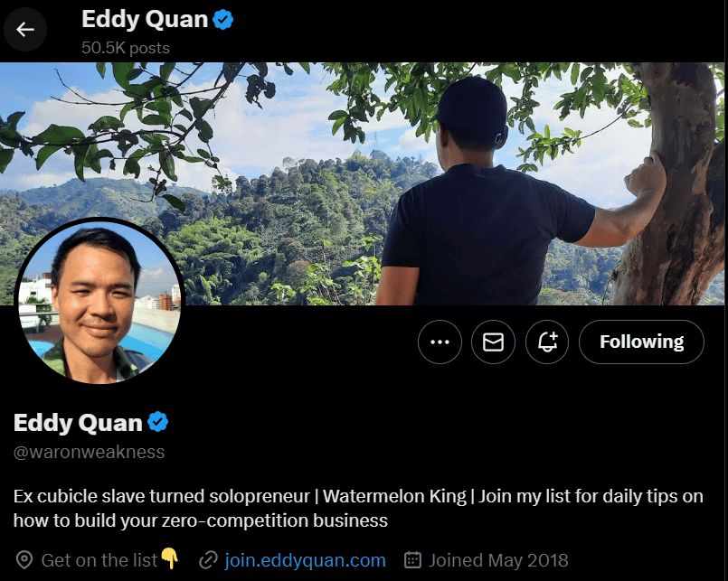728x581 pixels.
Task: Click the 50.5K posts count
Action: point(126,48)
